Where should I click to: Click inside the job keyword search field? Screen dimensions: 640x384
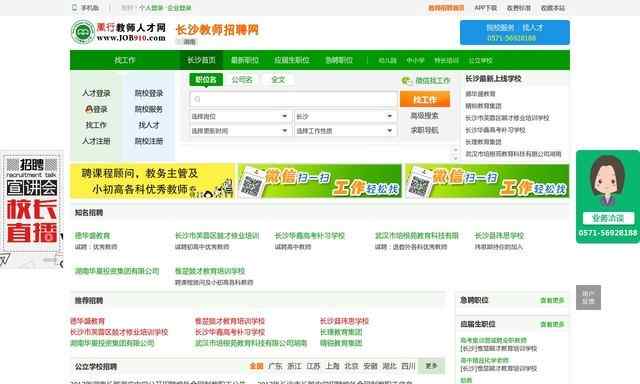(x=293, y=99)
